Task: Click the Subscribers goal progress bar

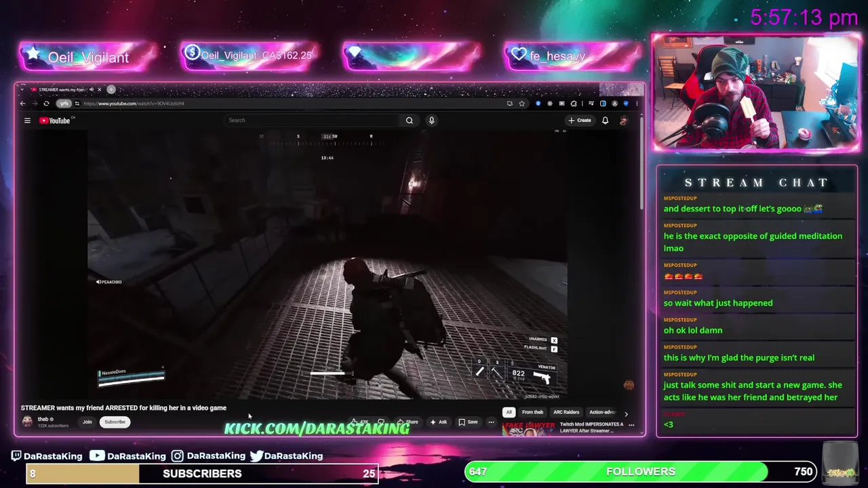Action: [x=202, y=473]
